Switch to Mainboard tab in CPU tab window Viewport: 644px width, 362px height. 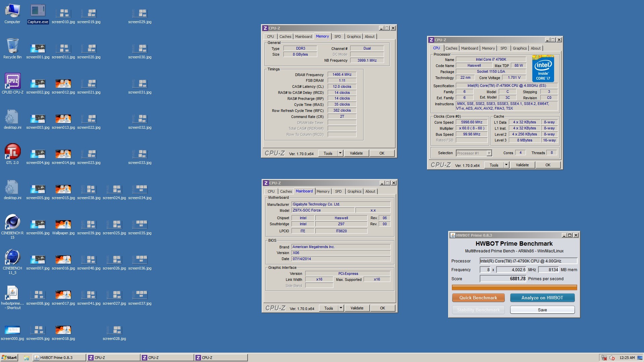pyautogui.click(x=469, y=48)
